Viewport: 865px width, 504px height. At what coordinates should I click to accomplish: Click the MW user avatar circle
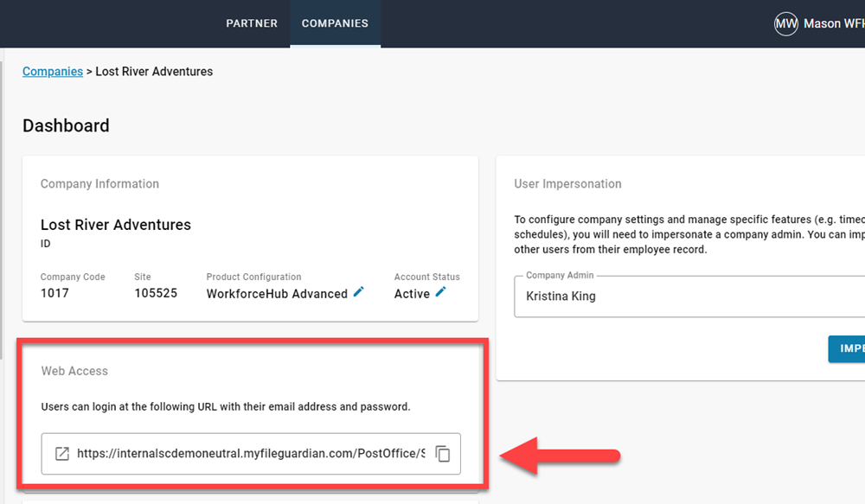(785, 24)
